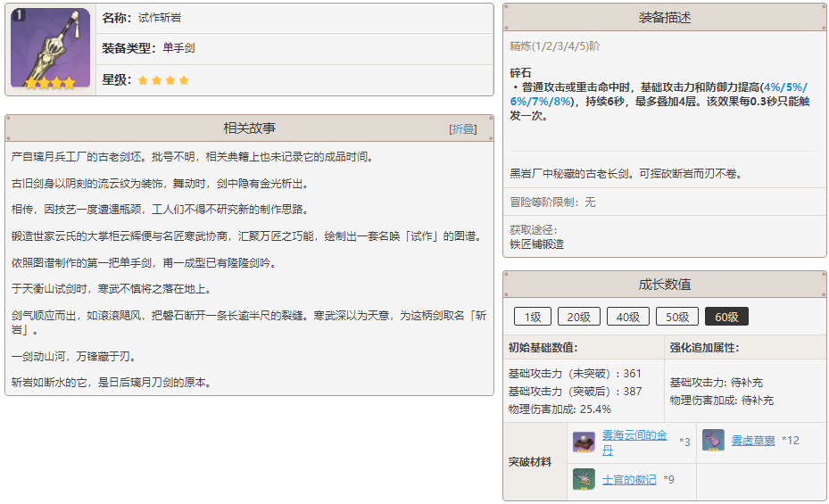Open the 士官的徽记 link
829x504 pixels.
point(629,479)
